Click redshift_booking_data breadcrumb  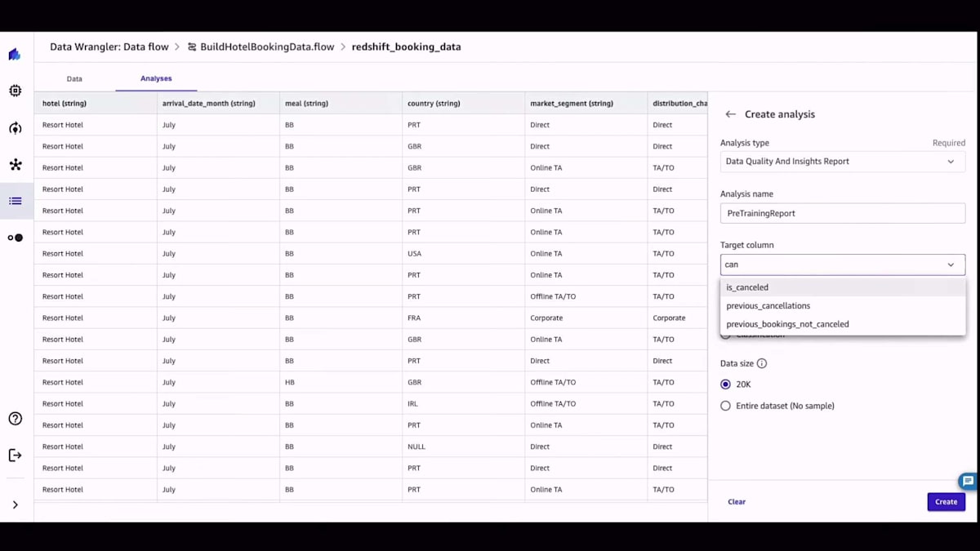(x=406, y=47)
